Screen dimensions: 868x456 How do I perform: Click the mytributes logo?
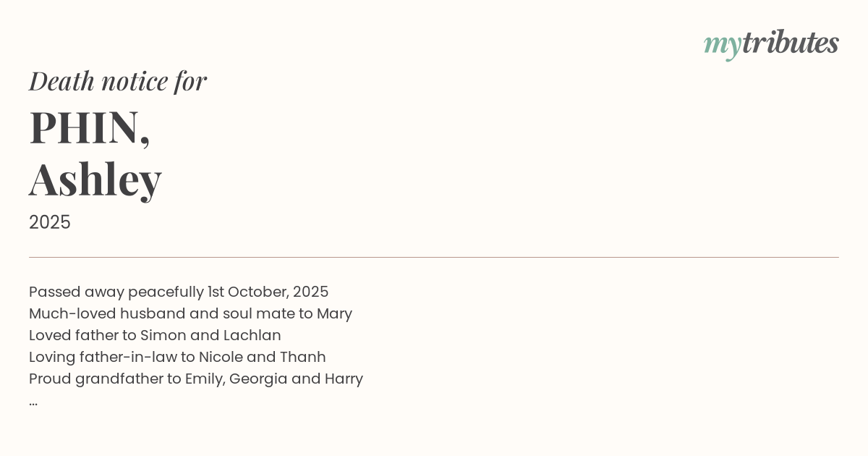tap(771, 43)
